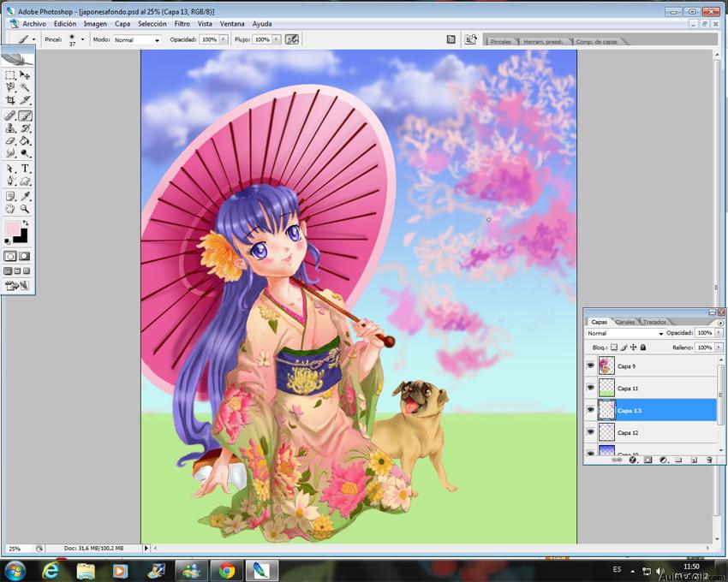Open the layer Opacidad slider arrow

point(719,333)
